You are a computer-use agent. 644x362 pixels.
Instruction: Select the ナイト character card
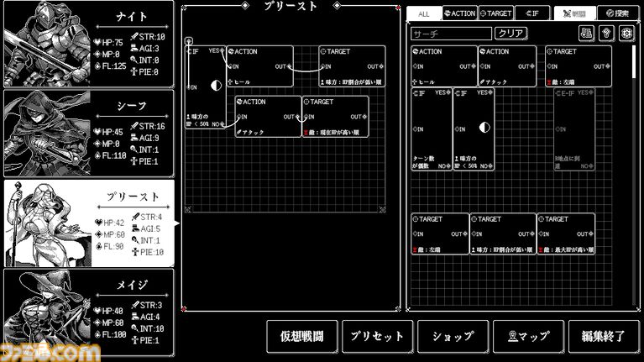point(89,44)
